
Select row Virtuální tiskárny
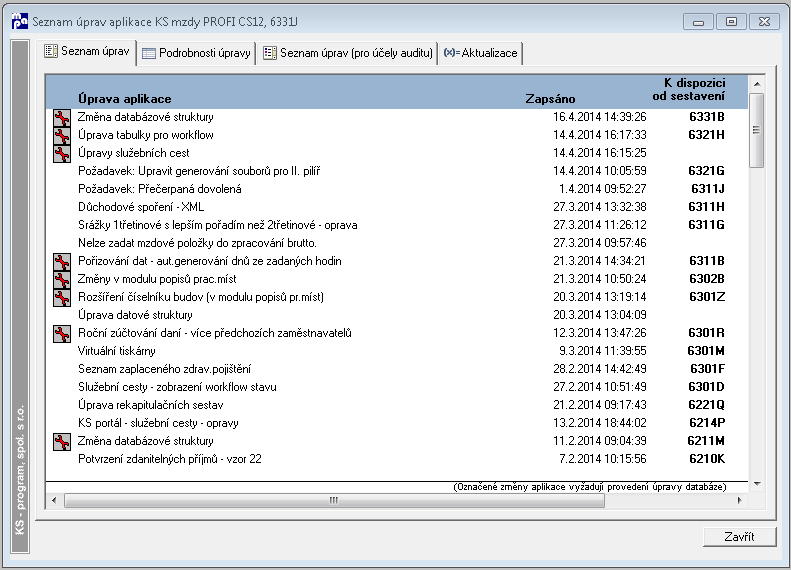397,351
